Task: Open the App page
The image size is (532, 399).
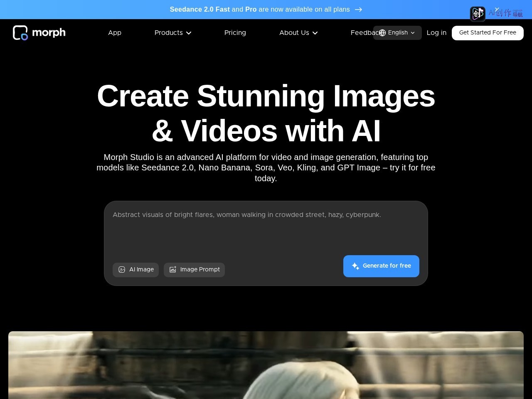Action: click(x=115, y=33)
